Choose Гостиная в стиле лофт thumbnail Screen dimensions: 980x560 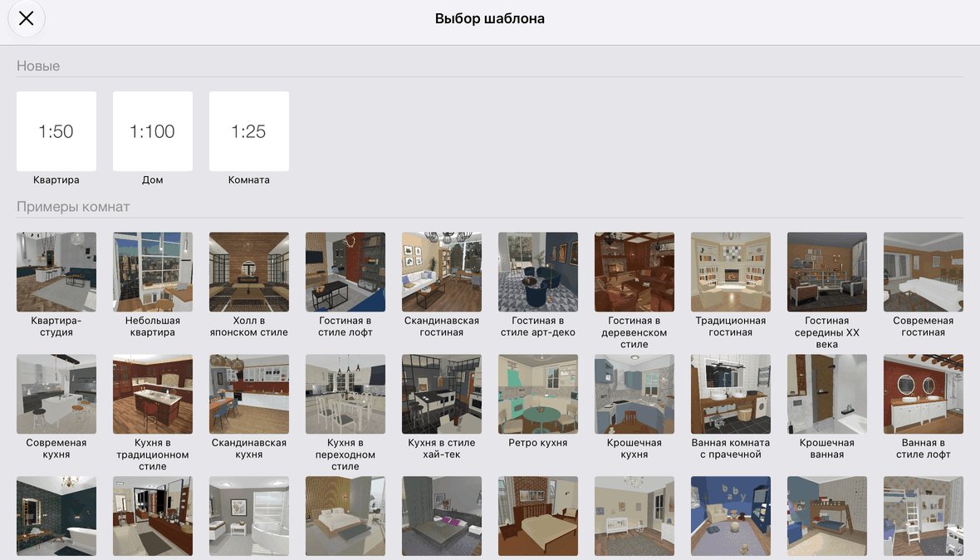[x=345, y=272]
